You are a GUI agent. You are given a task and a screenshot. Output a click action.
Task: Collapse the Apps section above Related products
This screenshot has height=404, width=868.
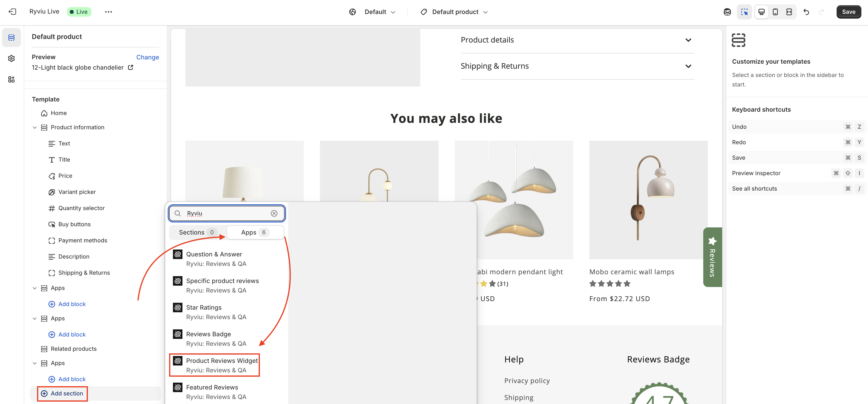click(x=34, y=319)
